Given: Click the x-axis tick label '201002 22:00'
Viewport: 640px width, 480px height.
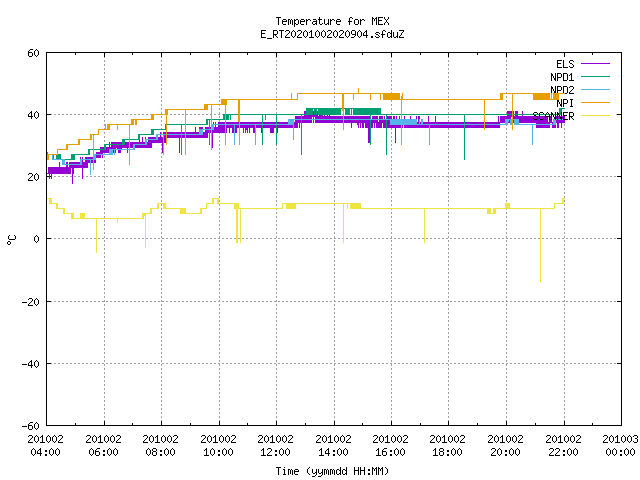Looking at the screenshot, I should pyautogui.click(x=564, y=445).
